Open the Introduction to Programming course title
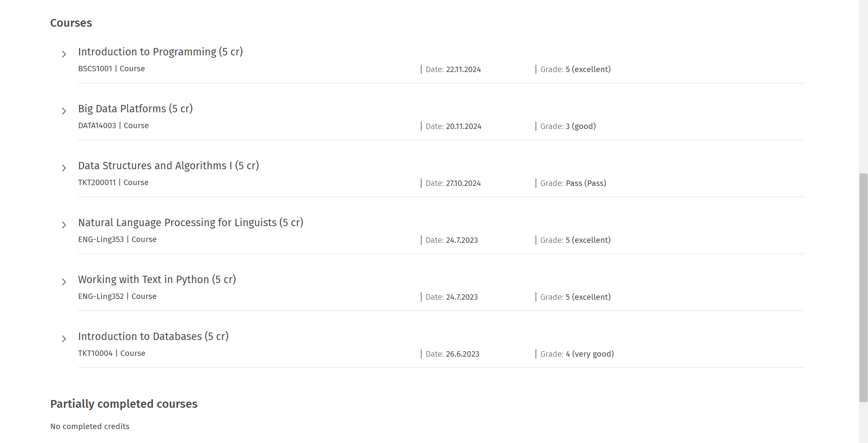The height and width of the screenshot is (443, 868). click(x=160, y=52)
